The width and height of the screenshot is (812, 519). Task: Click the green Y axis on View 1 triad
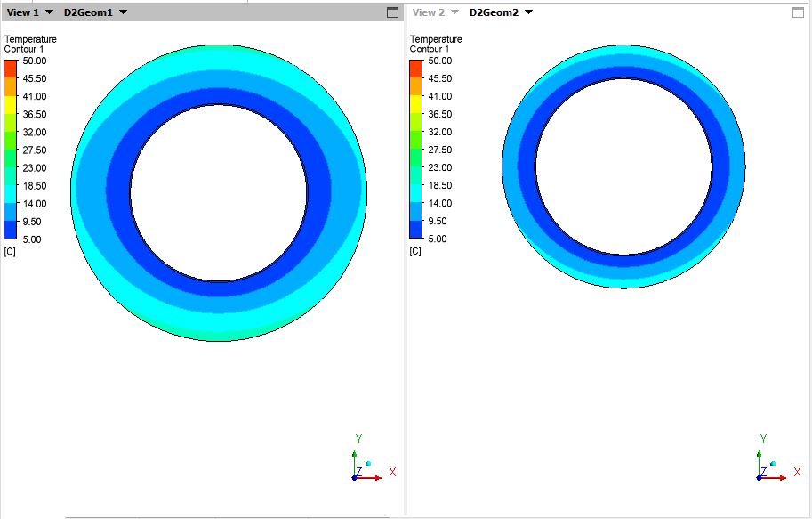click(358, 440)
